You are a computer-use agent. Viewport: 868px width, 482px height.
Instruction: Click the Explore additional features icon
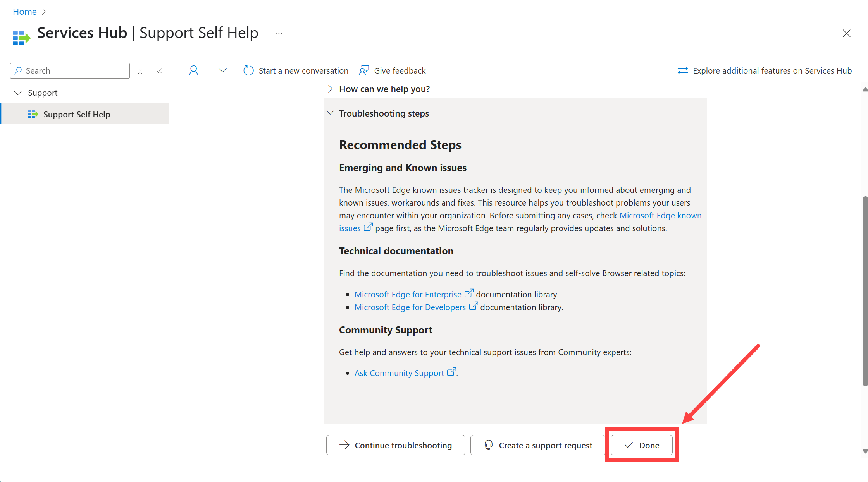click(x=682, y=70)
